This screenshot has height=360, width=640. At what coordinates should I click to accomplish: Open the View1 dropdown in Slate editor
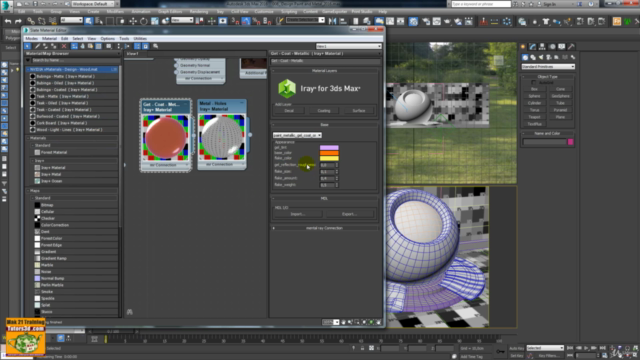349,47
